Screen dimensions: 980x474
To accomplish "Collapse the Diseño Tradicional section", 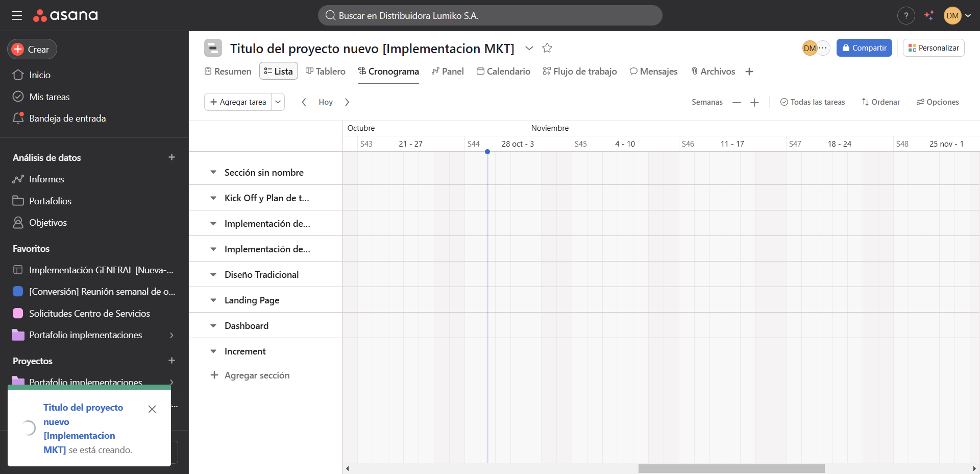I will point(213,275).
